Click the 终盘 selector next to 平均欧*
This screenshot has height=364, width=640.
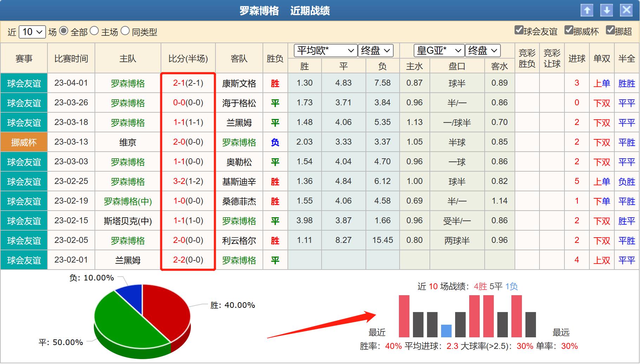coord(375,50)
